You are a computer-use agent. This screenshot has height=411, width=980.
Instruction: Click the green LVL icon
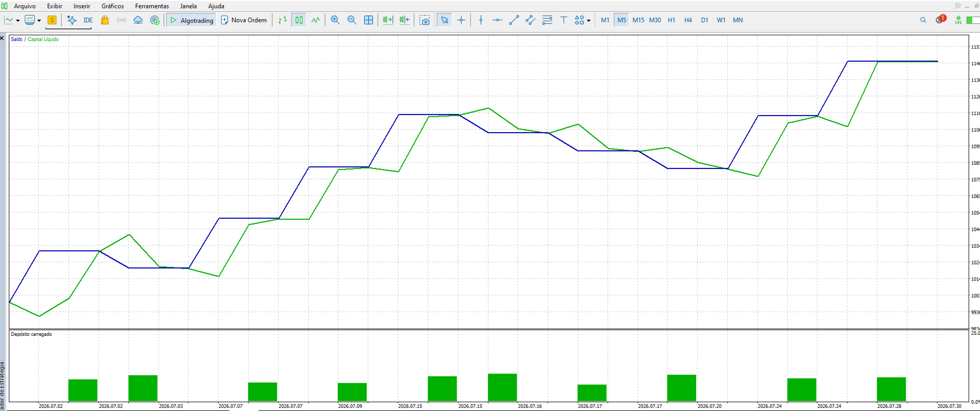pyautogui.click(x=958, y=20)
